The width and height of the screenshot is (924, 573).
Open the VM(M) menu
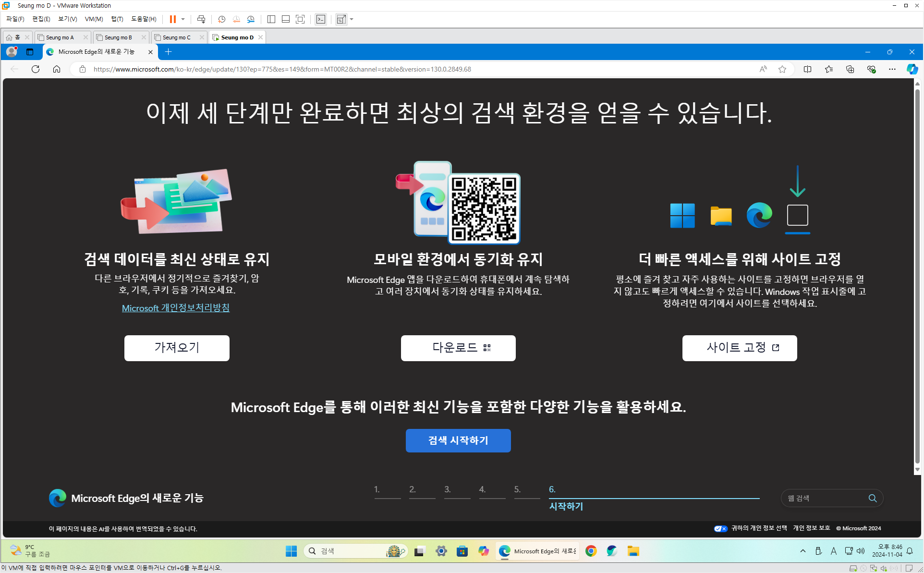94,19
